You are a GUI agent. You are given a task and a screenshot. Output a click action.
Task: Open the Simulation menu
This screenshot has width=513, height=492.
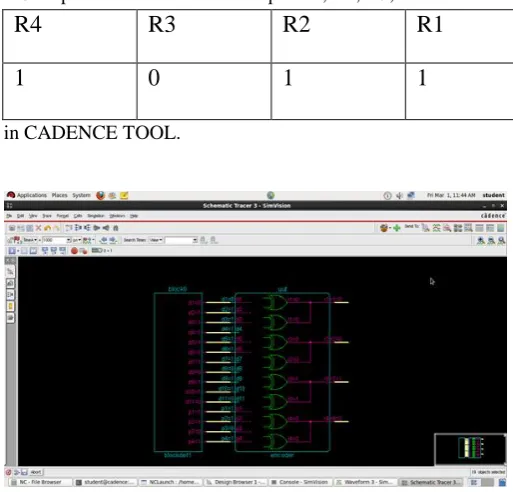tap(96, 216)
